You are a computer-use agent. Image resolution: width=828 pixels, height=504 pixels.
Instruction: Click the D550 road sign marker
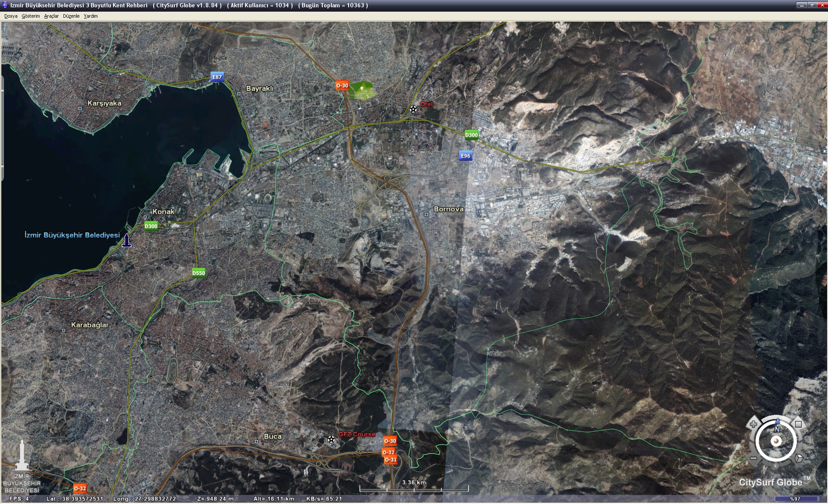(198, 273)
